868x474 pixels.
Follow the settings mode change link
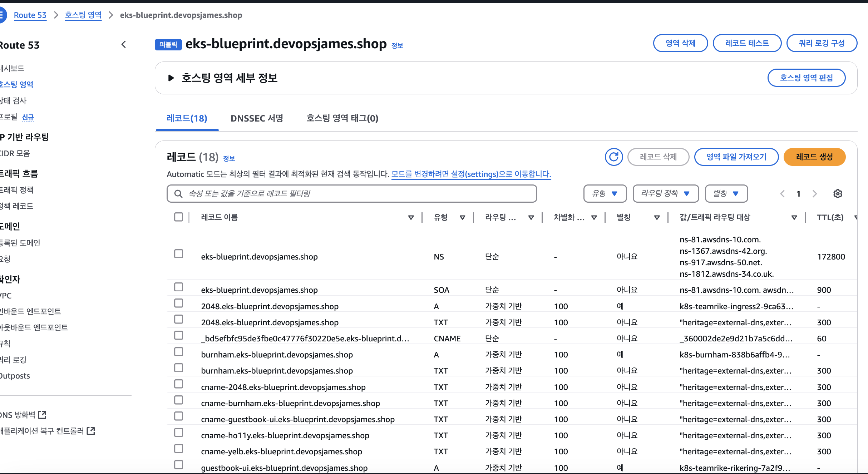(x=471, y=174)
